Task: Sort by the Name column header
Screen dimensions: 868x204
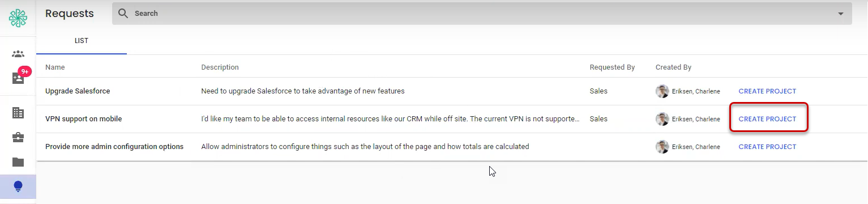Action: pos(55,67)
